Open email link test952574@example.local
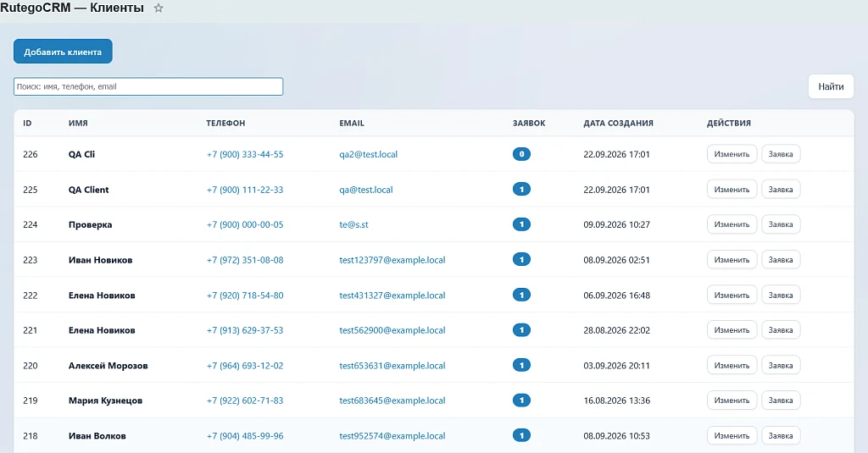868x453 pixels. point(392,436)
